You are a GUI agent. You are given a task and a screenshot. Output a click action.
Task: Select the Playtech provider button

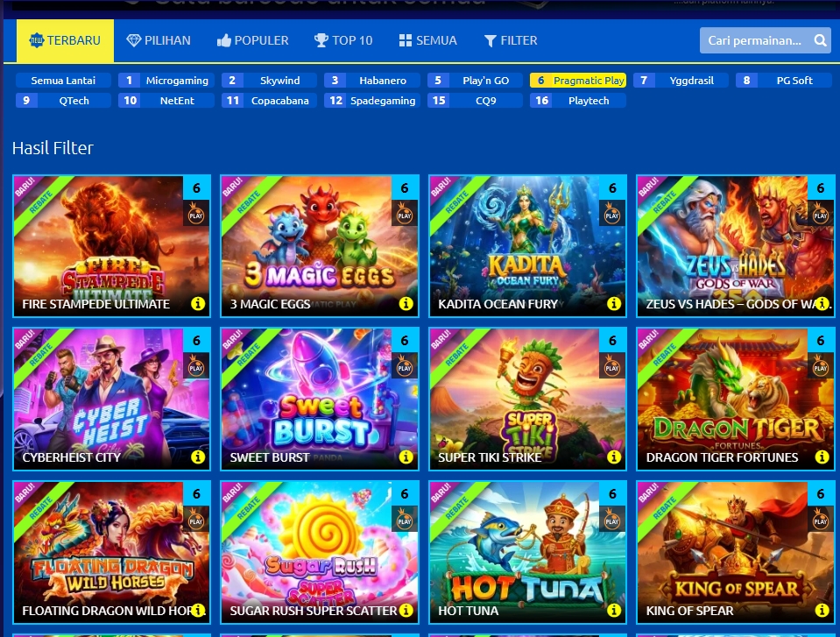(577, 100)
